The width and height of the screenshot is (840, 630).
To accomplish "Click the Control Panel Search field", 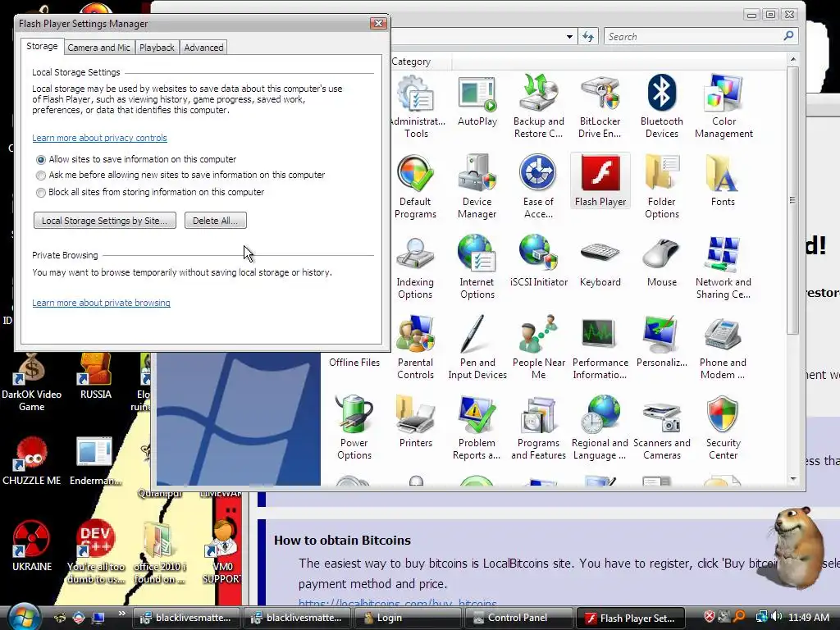I will coord(701,36).
